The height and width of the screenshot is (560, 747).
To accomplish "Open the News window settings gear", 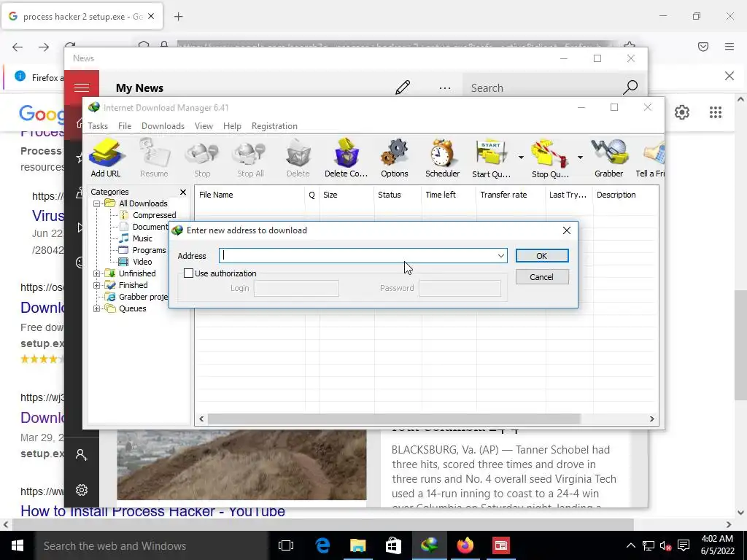I will pyautogui.click(x=82, y=490).
